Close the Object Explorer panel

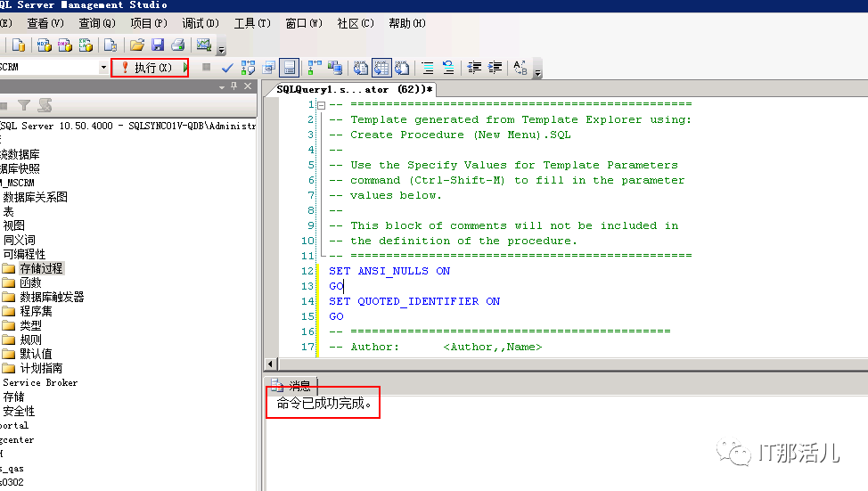(248, 86)
